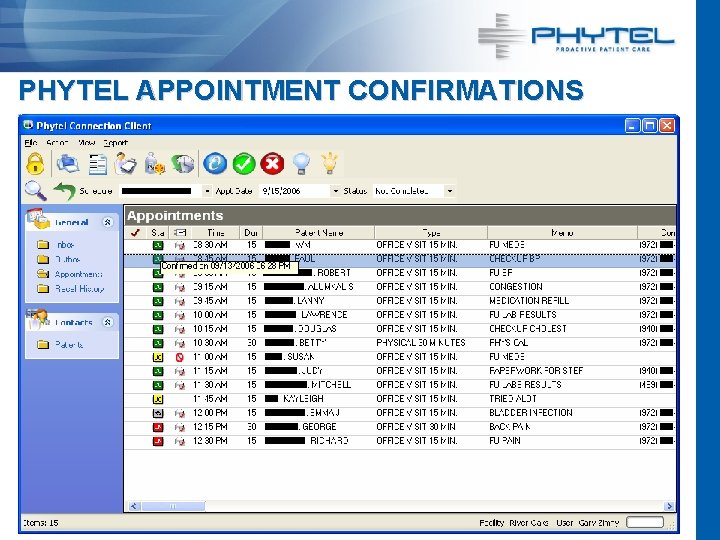Click red no-call icon in SUSAN row

pyautogui.click(x=180, y=357)
